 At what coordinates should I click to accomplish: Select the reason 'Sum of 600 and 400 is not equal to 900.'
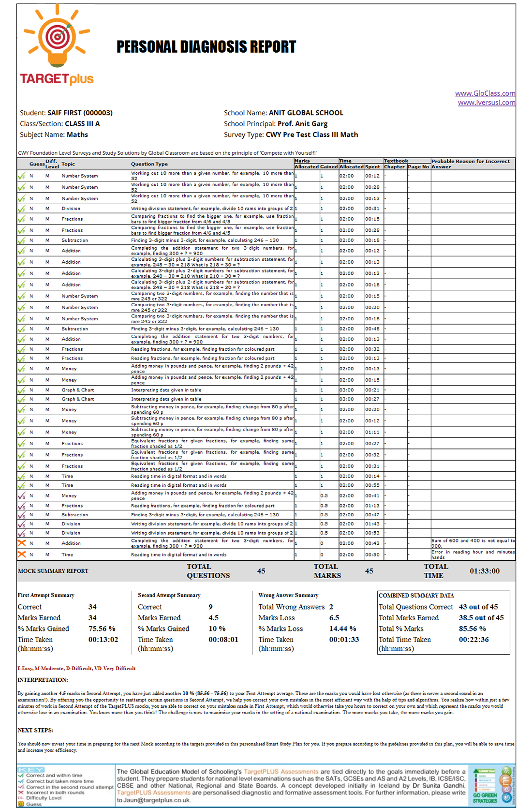click(x=473, y=543)
